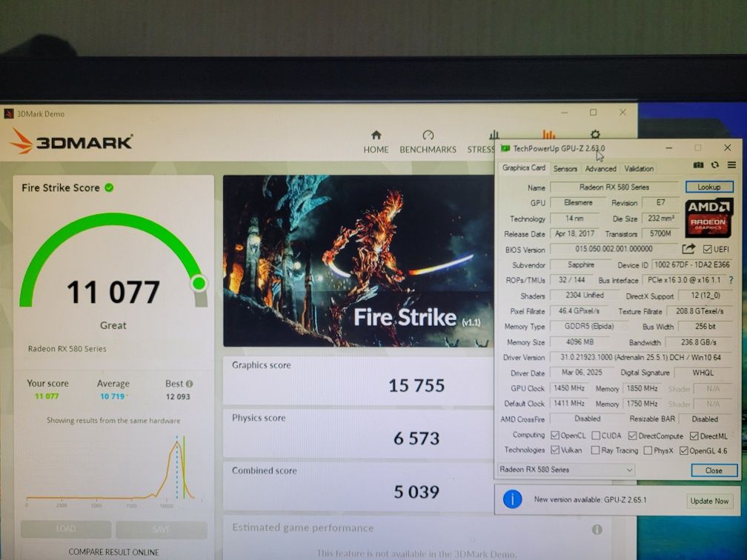Click the Memory Size value 4096 MB
Viewport: 747px width, 560px height.
[x=580, y=342]
